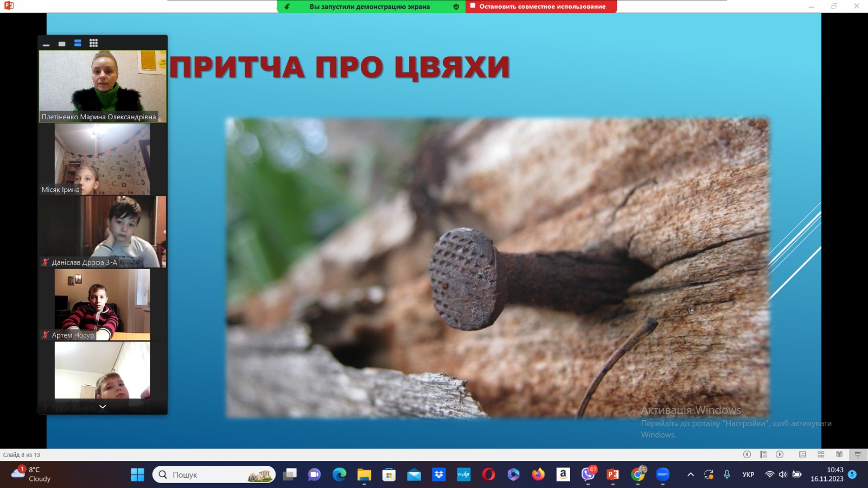Open notification center with 5 notifications

tap(852, 474)
